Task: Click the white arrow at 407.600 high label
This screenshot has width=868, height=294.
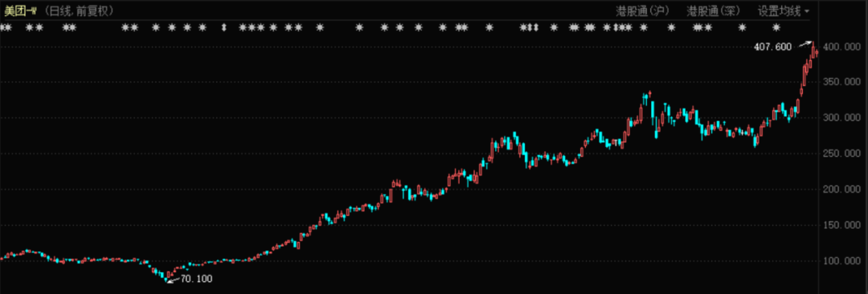Action: pos(805,44)
